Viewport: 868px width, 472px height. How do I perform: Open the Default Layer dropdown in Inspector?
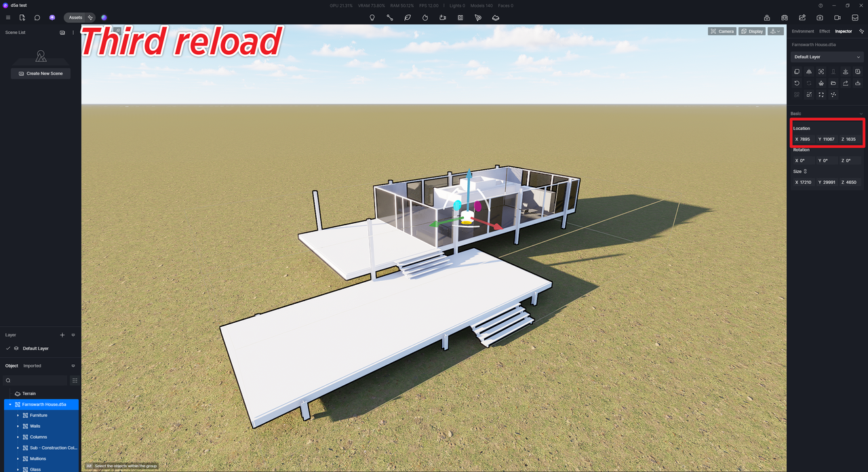pos(827,57)
